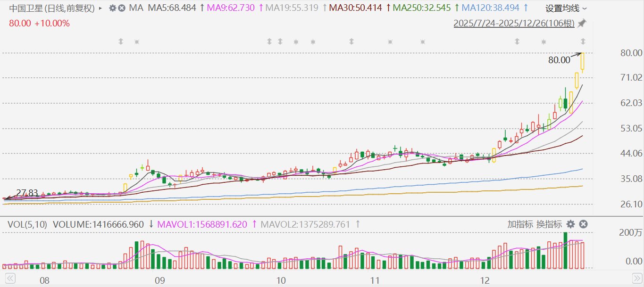The height and width of the screenshot is (287, 644).
Task: Open VOL indicator settings gear
Action: click(571, 224)
